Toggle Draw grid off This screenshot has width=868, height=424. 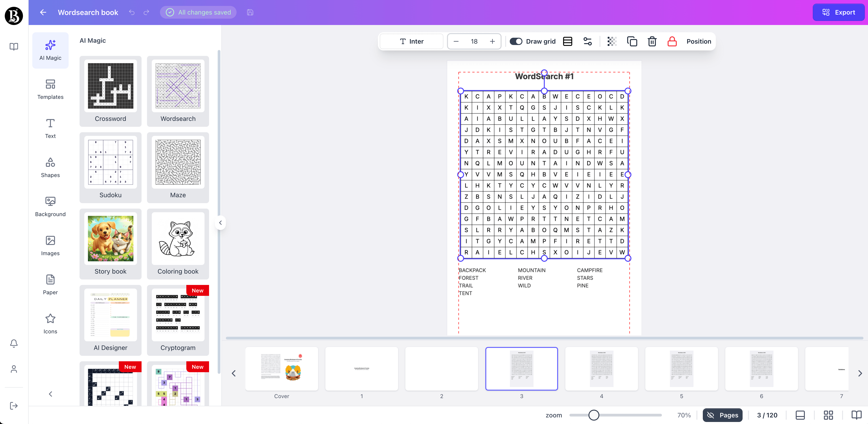tap(516, 41)
